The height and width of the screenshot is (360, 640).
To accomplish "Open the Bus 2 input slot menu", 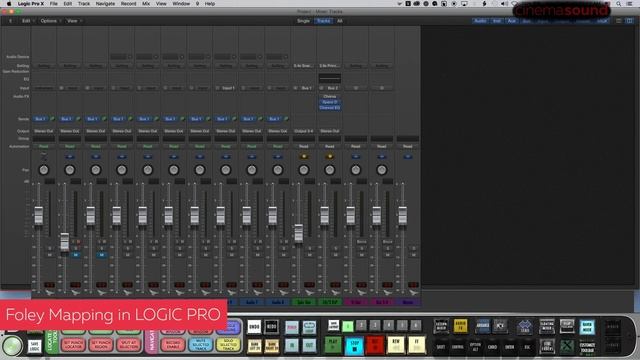I will (x=333, y=88).
